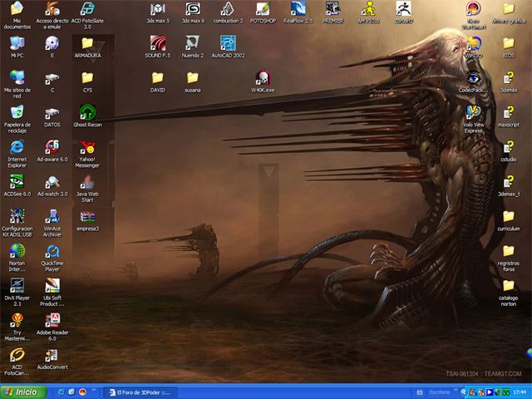Switch to El Foro de 3DPoder taskbar window
This screenshot has width=532, height=399.
click(x=140, y=392)
